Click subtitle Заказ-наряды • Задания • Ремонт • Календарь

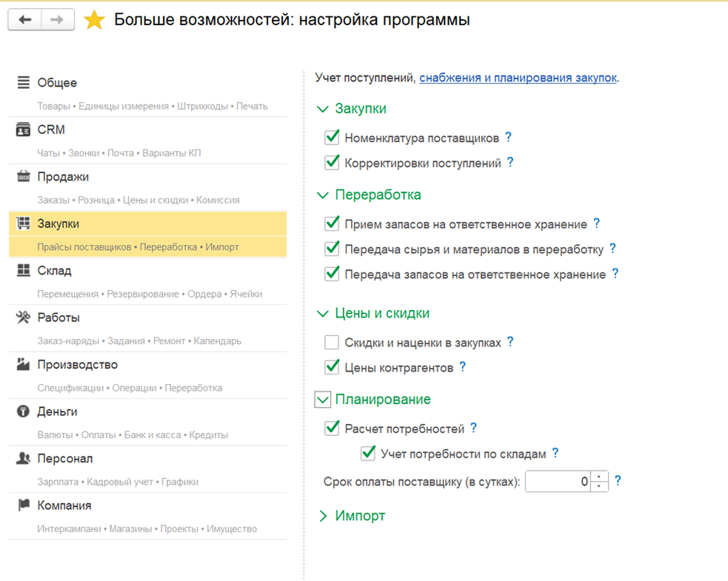(139, 341)
